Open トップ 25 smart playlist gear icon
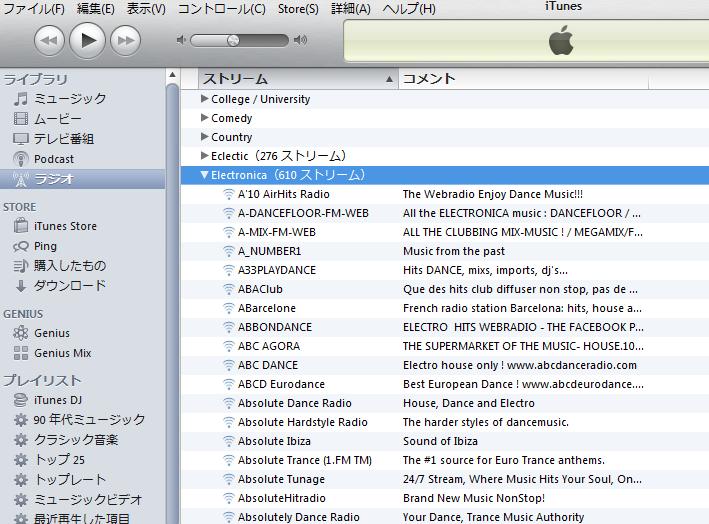The width and height of the screenshot is (709, 524). point(21,460)
